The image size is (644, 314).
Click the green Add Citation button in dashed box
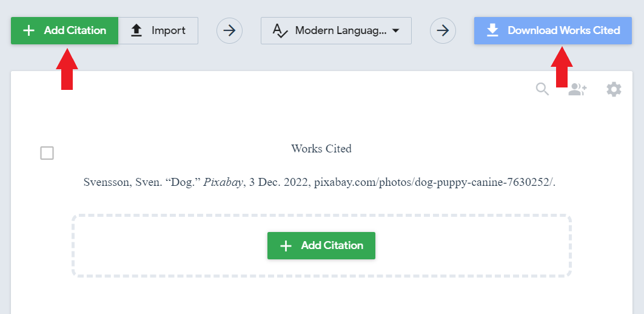pyautogui.click(x=321, y=246)
